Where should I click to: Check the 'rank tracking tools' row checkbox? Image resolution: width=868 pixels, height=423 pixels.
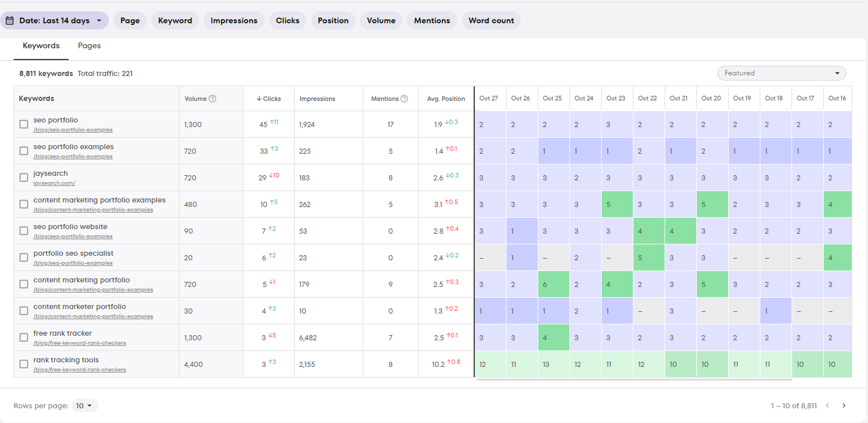click(x=23, y=363)
